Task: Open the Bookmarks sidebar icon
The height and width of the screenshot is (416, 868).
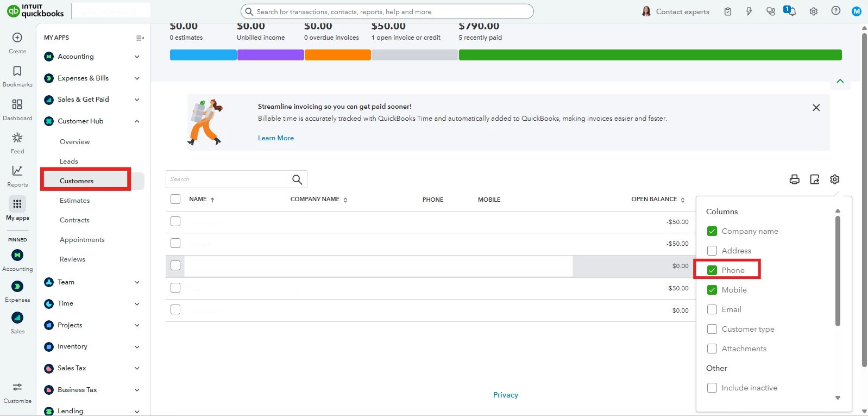Action: [x=17, y=71]
